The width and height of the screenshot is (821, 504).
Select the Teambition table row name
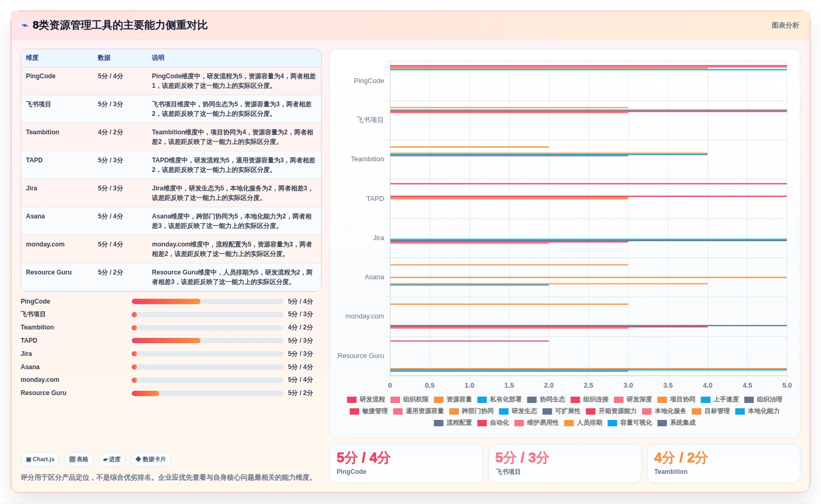pos(42,132)
